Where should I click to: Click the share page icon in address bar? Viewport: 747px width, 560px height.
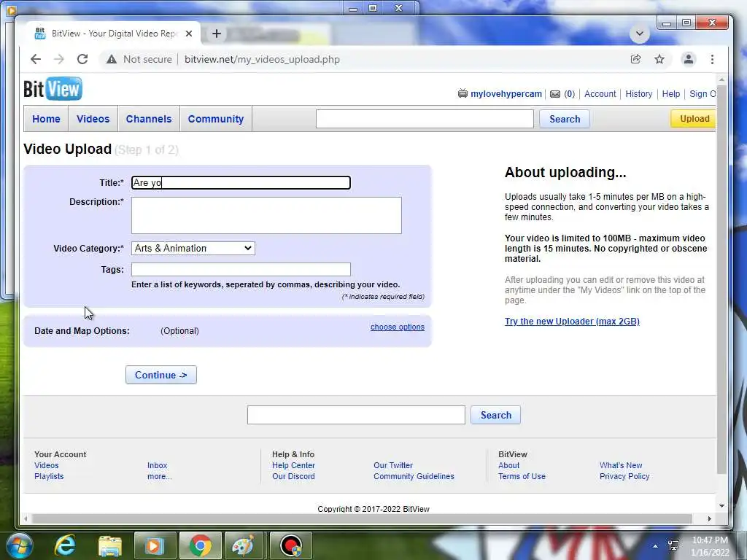[x=635, y=59]
